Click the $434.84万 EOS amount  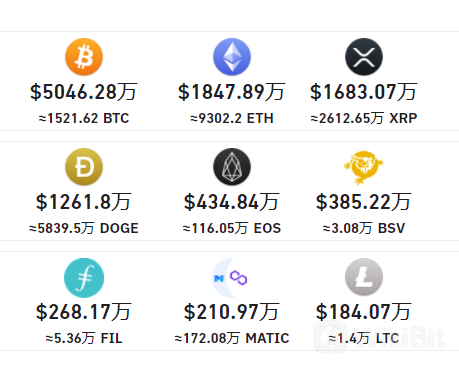(232, 202)
